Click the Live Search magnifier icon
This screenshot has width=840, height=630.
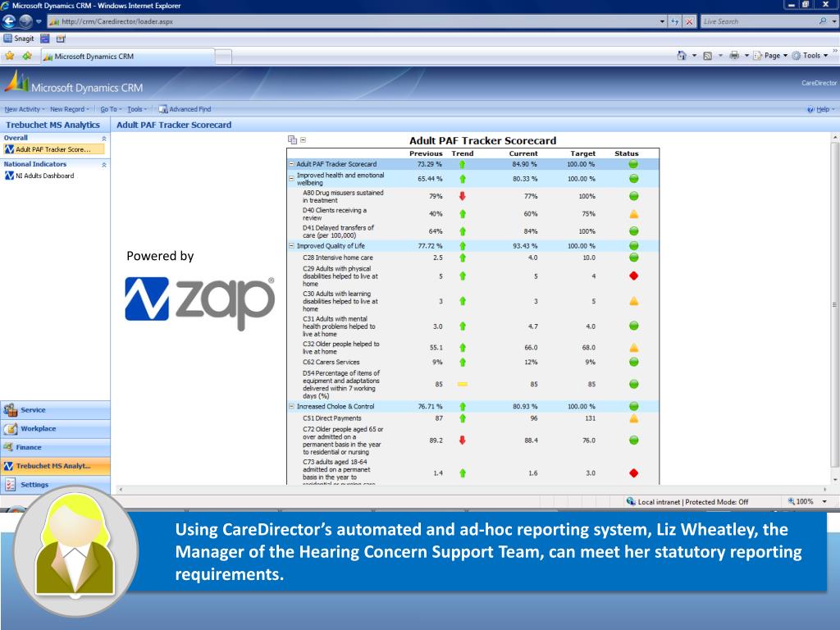822,21
